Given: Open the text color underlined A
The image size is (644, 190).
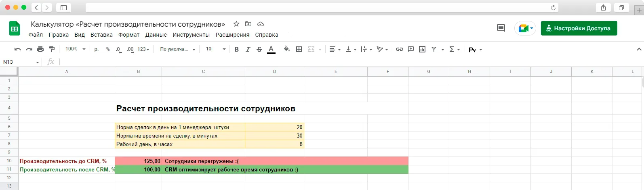Looking at the screenshot, I should tap(271, 49).
